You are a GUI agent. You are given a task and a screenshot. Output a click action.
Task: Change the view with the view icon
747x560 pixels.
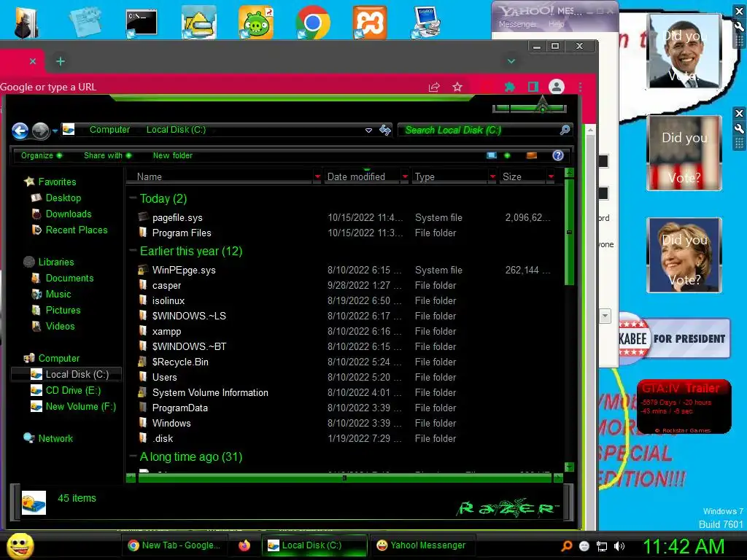[492, 155]
